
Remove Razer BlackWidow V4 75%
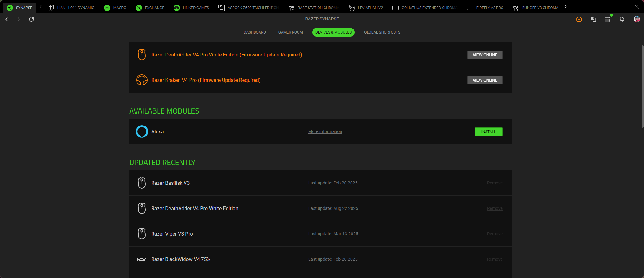click(495, 259)
